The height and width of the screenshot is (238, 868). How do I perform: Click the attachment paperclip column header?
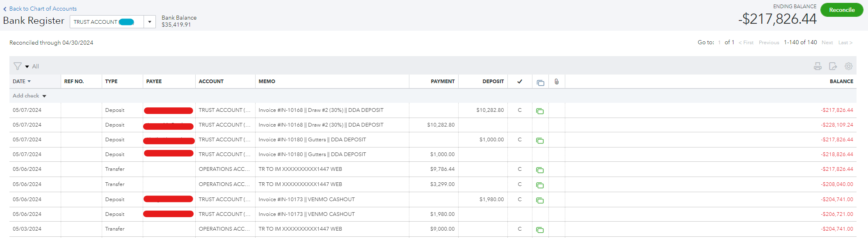pos(556,82)
